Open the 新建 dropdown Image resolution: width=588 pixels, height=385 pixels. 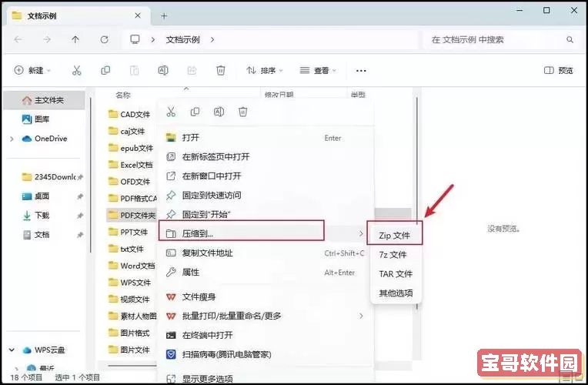[x=32, y=70]
